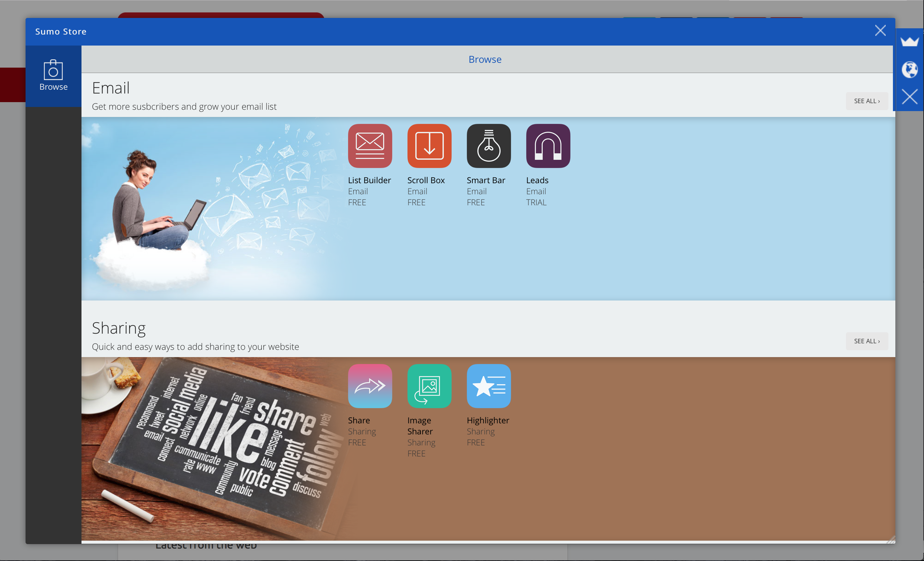Close the Sumo Store dialog

coord(880,31)
